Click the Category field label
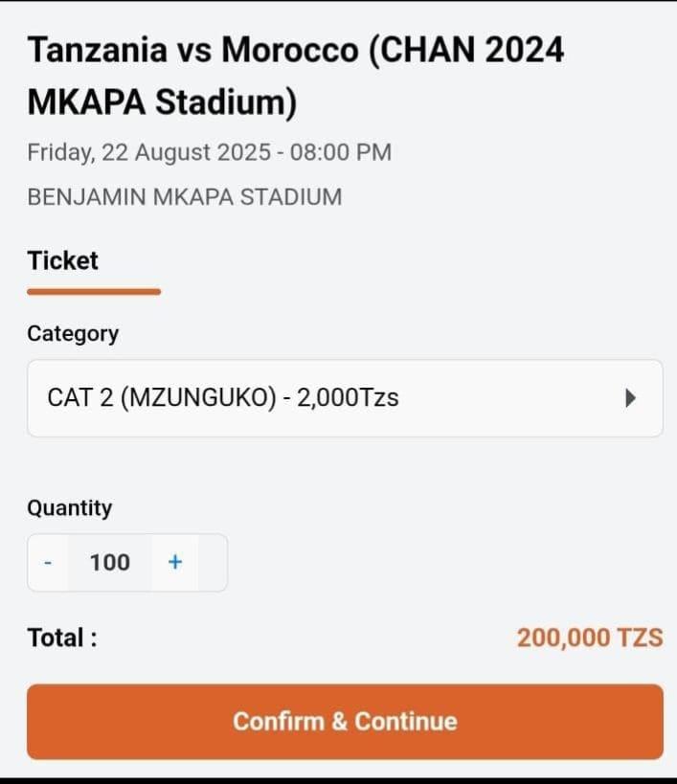This screenshot has width=677, height=784. coord(73,334)
